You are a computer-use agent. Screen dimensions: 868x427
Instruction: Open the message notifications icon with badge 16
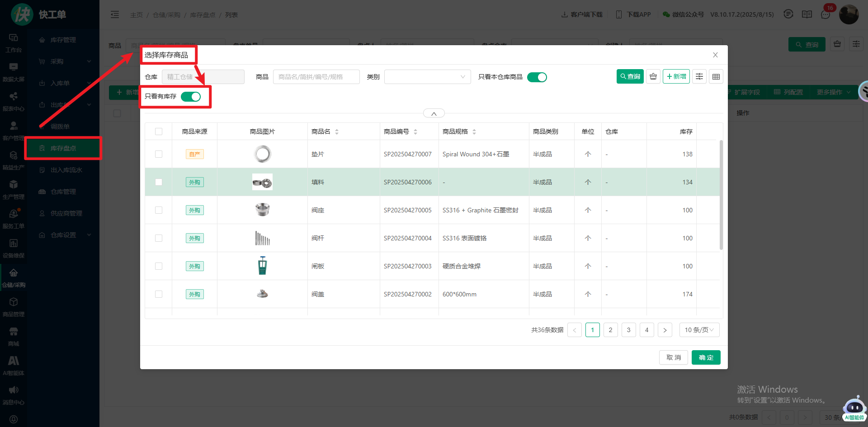click(x=826, y=14)
